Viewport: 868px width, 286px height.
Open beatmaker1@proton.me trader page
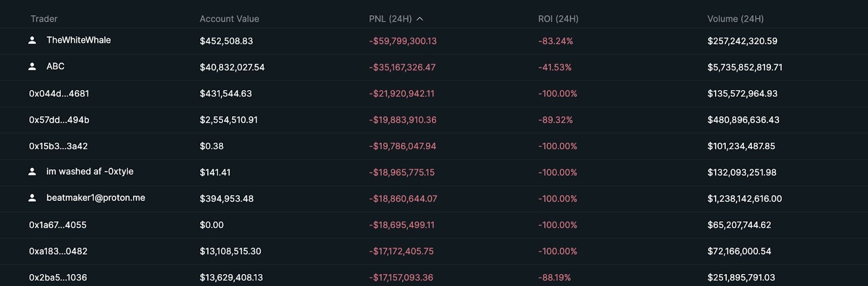click(95, 198)
